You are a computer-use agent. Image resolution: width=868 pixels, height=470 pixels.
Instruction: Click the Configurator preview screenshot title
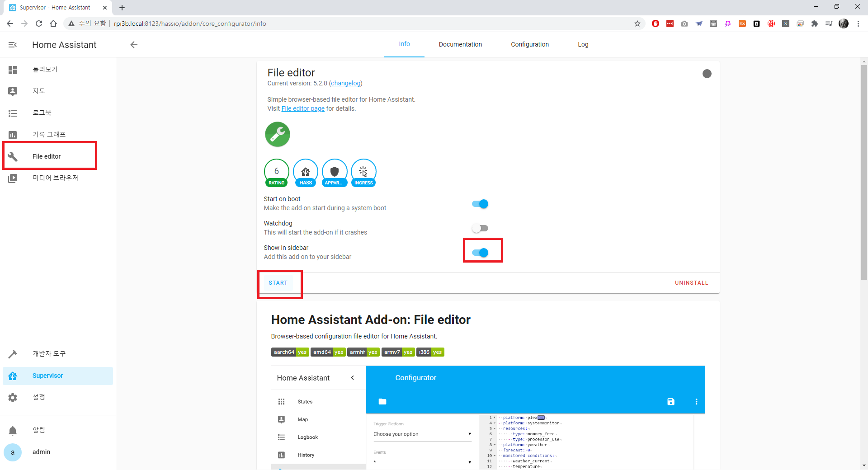tap(415, 378)
